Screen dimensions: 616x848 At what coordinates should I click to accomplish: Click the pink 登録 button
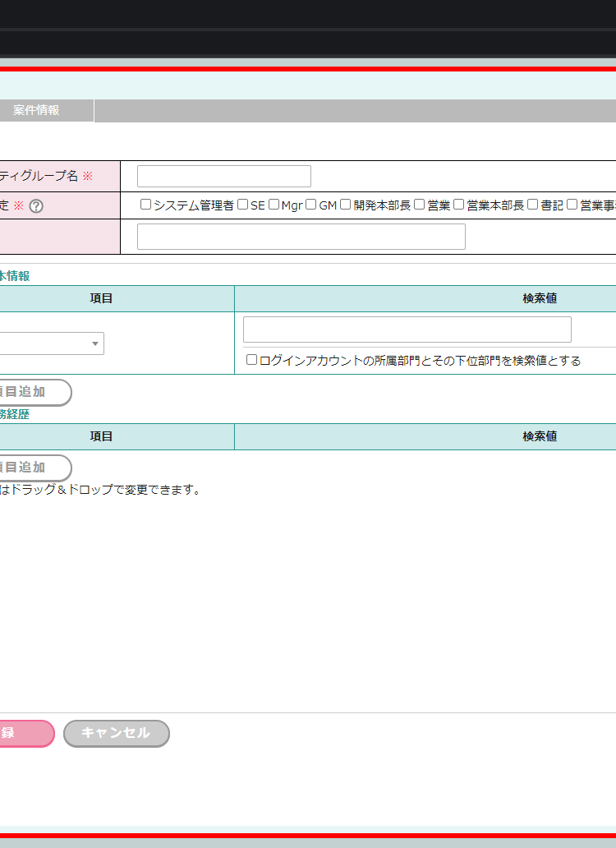pyautogui.click(x=23, y=734)
